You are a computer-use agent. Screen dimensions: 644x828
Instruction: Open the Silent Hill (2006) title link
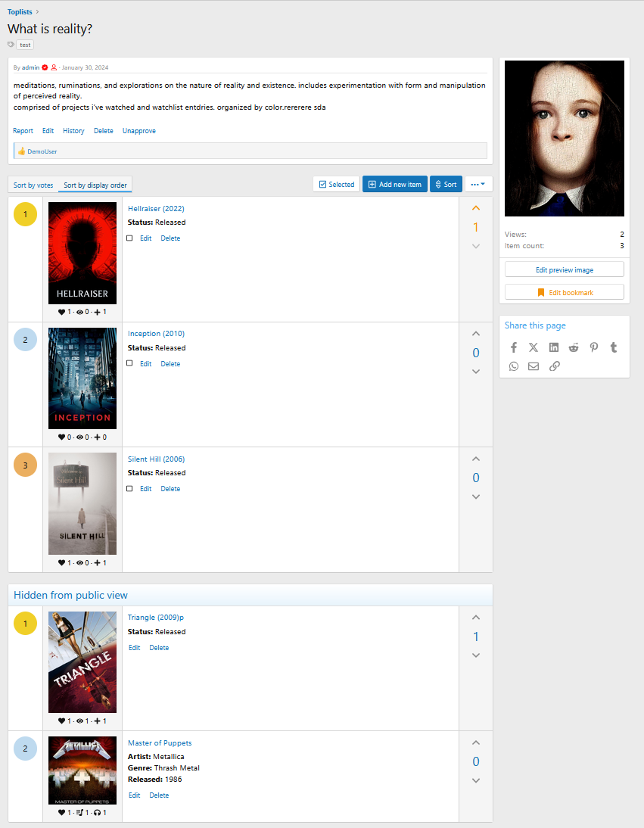pos(156,459)
